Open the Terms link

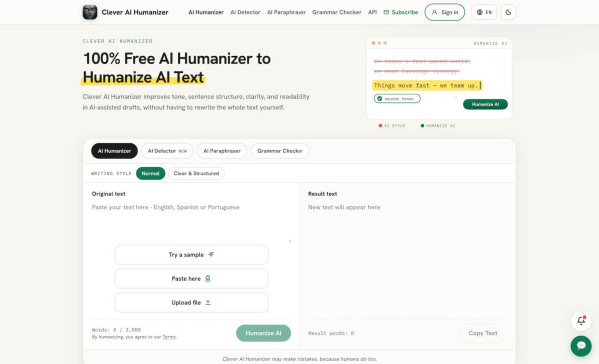coord(169,337)
